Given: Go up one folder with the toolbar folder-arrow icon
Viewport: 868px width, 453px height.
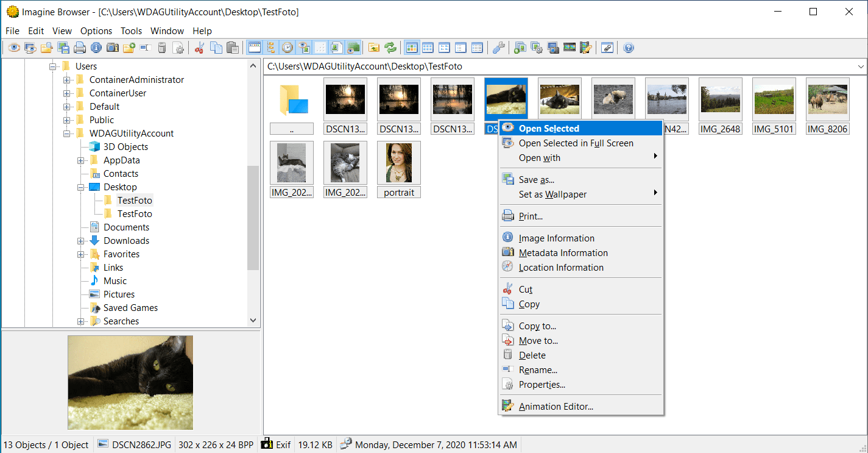Looking at the screenshot, I should pyautogui.click(x=374, y=48).
